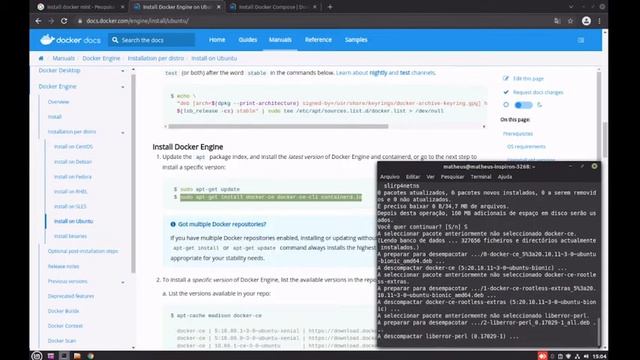640x360 pixels.
Task: Click the moon icon beside theme switch
Action: (x=540, y=105)
